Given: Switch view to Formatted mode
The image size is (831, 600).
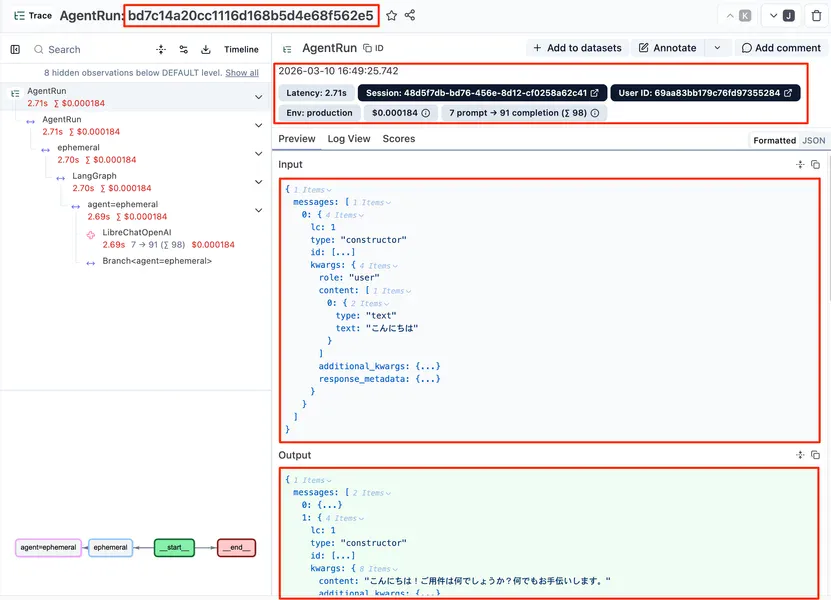Looking at the screenshot, I should pos(774,141).
